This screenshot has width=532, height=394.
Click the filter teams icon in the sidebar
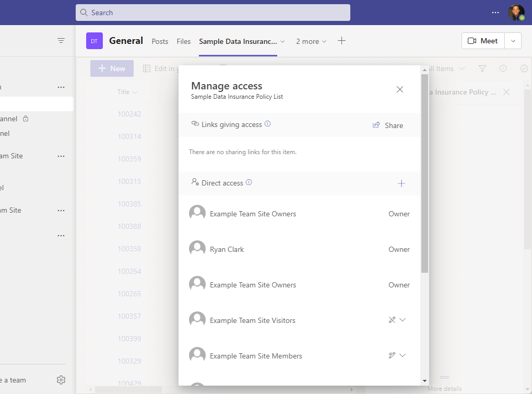pos(61,41)
